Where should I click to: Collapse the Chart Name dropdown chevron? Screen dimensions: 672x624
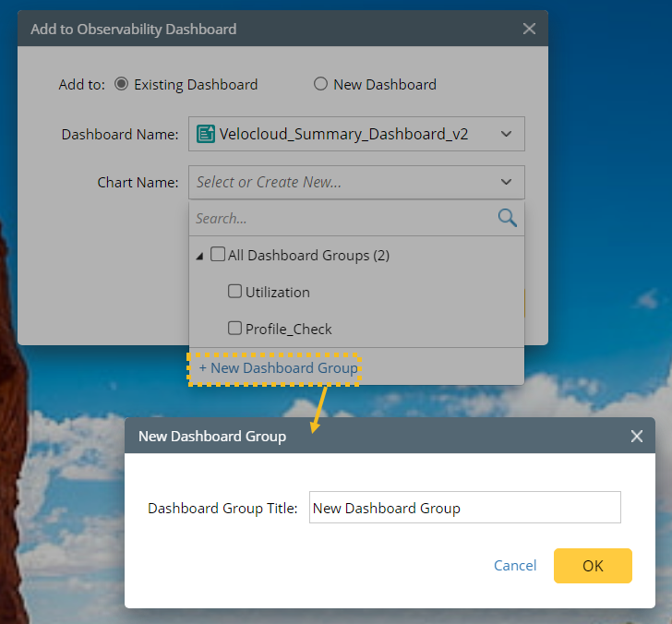tap(506, 182)
